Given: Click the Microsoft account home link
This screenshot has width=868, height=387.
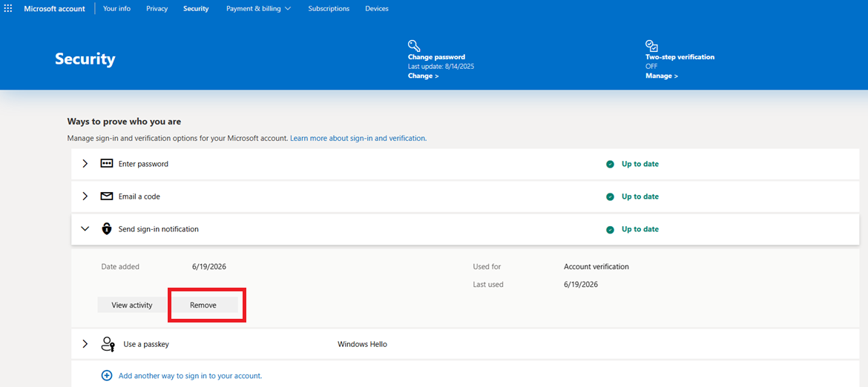Looking at the screenshot, I should click(x=54, y=8).
